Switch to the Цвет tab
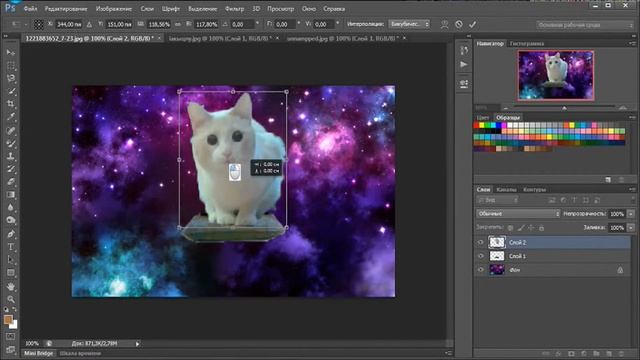Screen dimensions: 640x360 483,118
